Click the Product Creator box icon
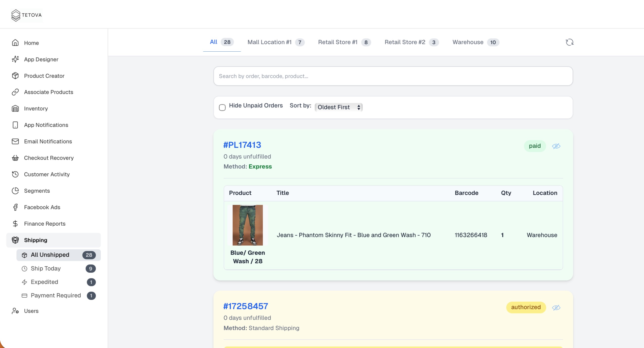 [15, 76]
